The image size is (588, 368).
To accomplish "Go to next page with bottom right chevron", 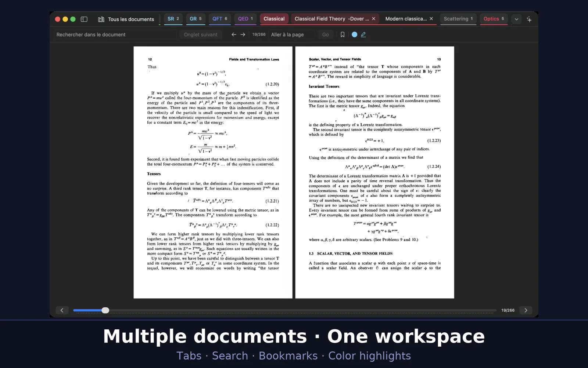I will click(x=526, y=310).
